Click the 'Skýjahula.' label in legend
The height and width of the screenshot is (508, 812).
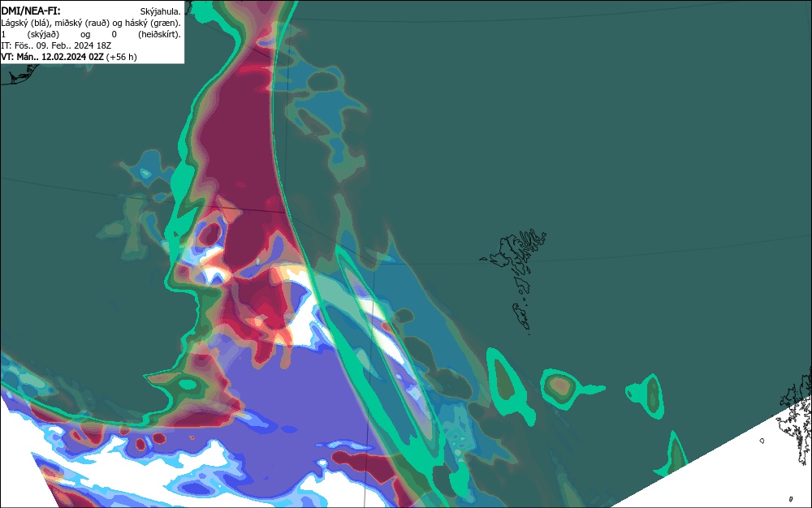(161, 11)
